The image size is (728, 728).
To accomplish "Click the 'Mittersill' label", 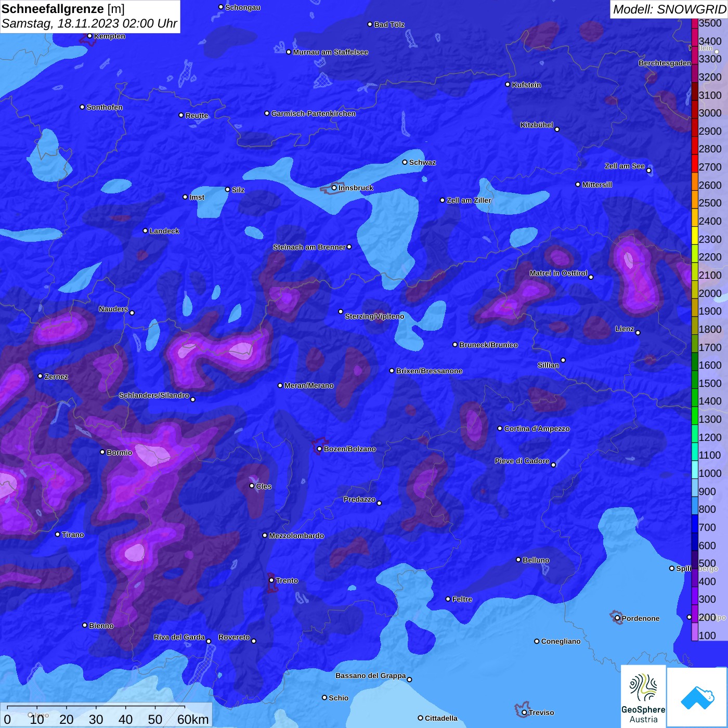I will tap(597, 185).
